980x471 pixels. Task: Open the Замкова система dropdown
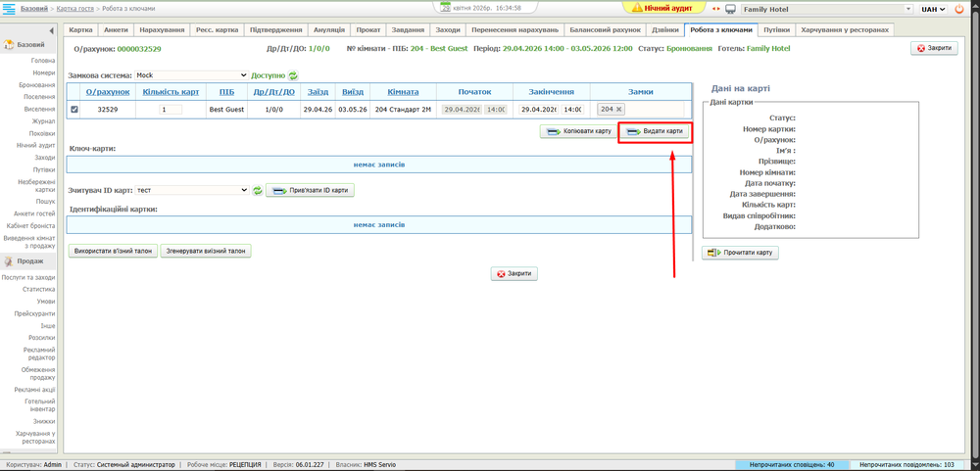191,75
